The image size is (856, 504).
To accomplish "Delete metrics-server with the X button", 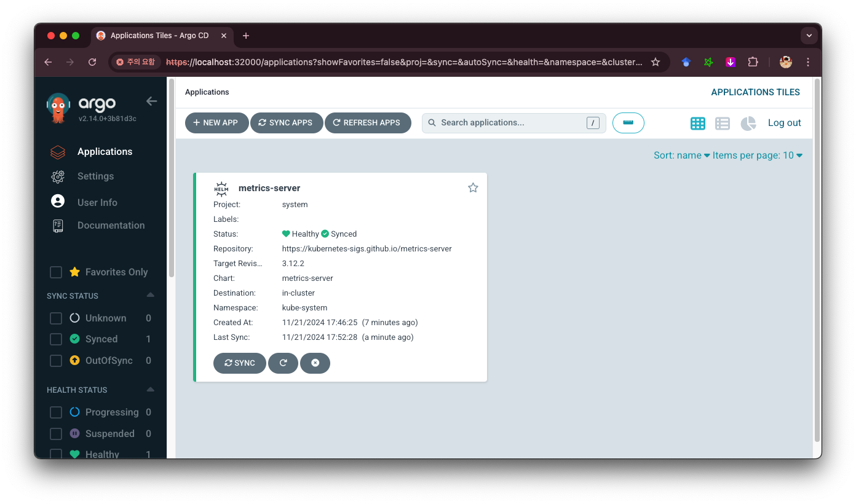I will tap(315, 363).
